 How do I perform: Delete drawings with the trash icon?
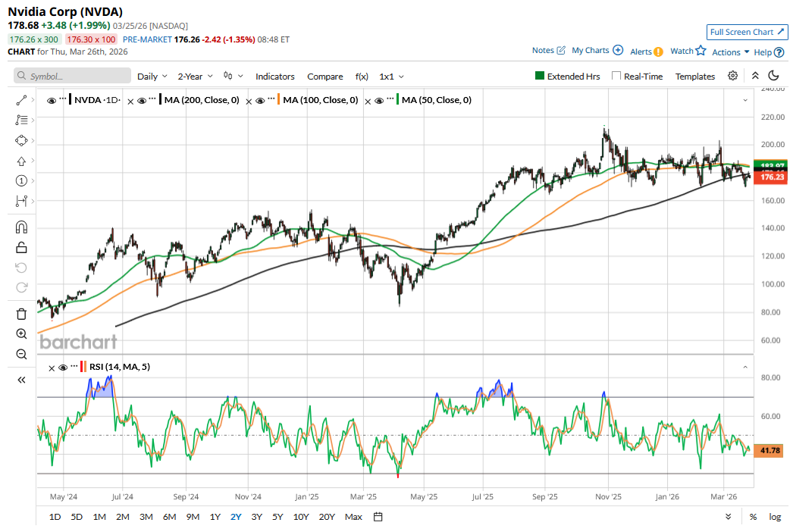21,314
